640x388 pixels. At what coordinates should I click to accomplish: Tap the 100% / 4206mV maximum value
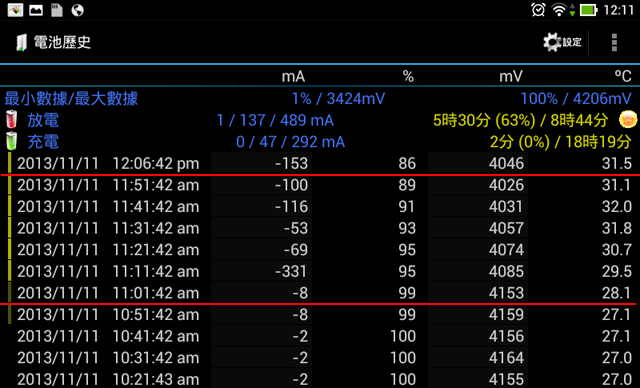click(576, 99)
